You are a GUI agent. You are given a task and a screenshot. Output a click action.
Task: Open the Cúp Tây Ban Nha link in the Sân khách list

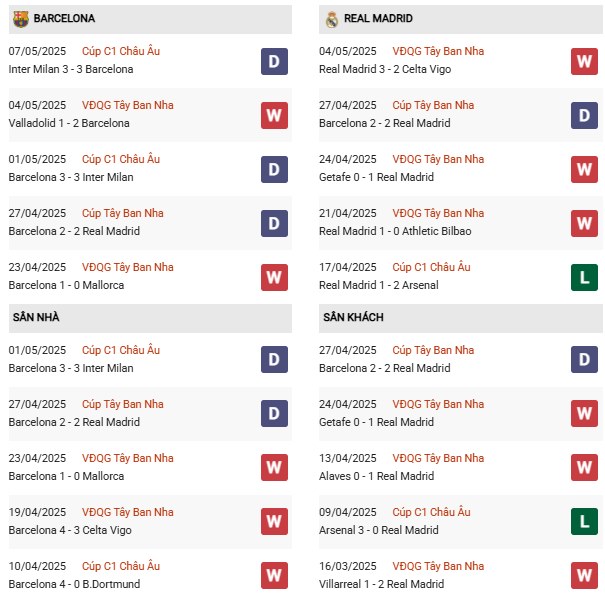click(x=433, y=350)
